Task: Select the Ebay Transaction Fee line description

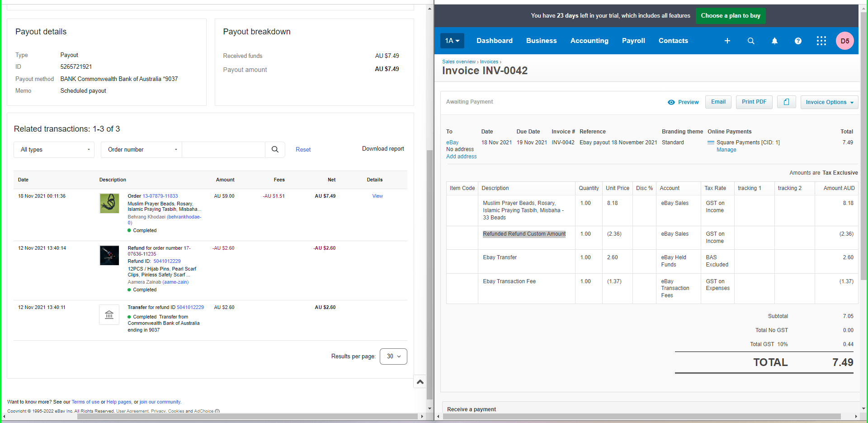Action: tap(509, 281)
